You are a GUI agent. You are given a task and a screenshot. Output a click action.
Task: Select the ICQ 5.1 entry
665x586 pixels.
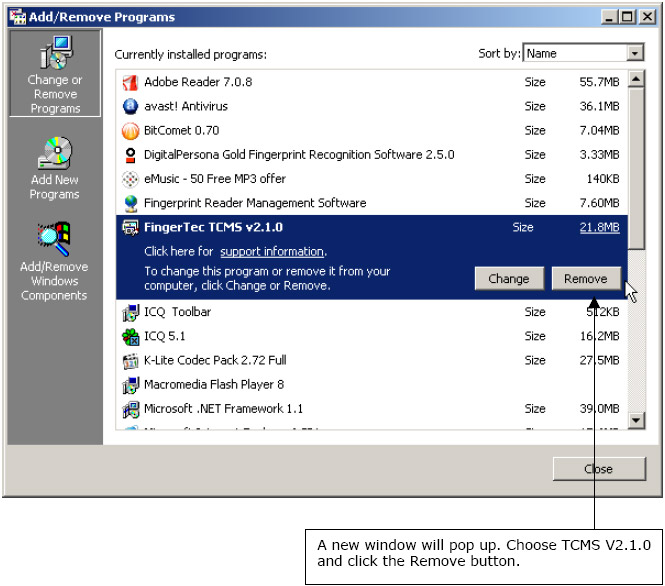pyautogui.click(x=372, y=336)
